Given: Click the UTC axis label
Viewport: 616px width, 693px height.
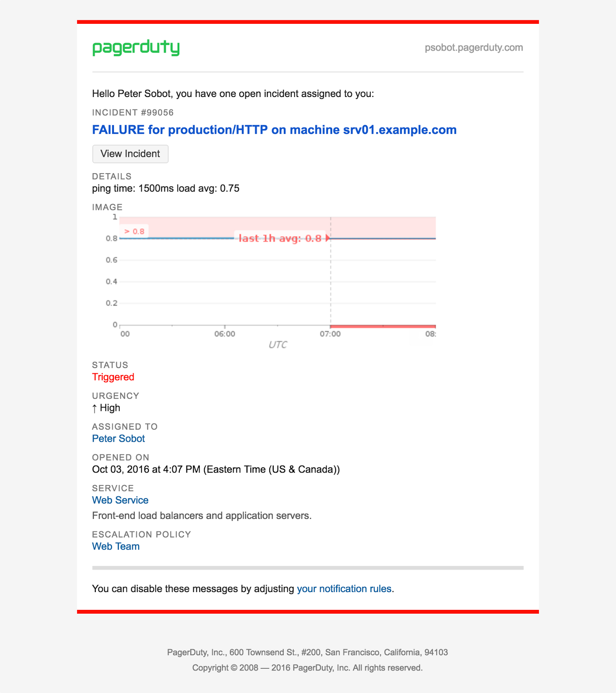Looking at the screenshot, I should (278, 345).
